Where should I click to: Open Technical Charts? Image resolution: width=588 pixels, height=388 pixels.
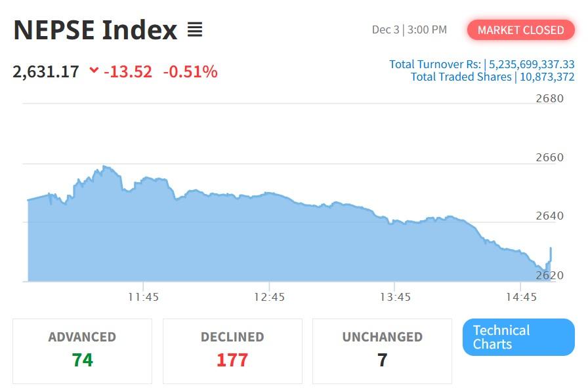click(x=518, y=337)
